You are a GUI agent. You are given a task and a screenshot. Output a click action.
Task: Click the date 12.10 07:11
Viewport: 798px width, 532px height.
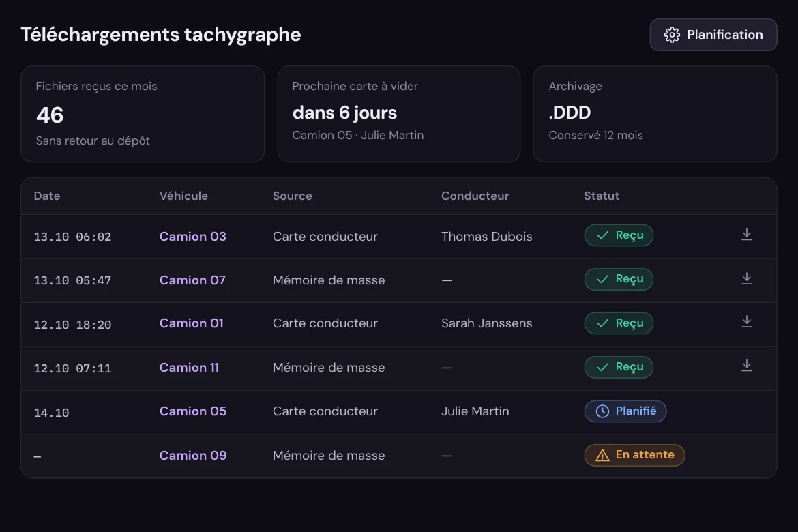pyautogui.click(x=72, y=368)
